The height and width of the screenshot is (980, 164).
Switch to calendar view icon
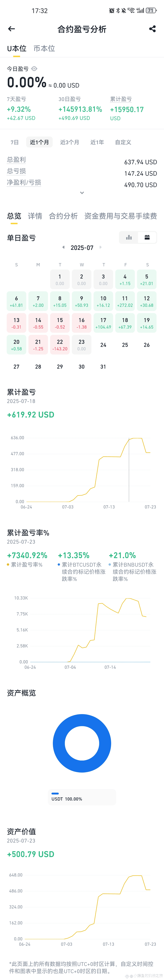[x=147, y=237]
